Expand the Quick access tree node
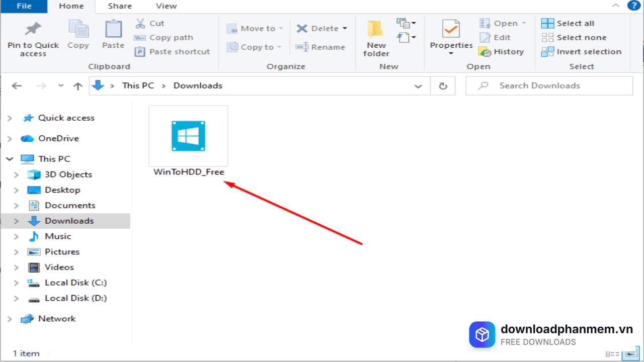The height and width of the screenshot is (362, 644). pos(10,118)
